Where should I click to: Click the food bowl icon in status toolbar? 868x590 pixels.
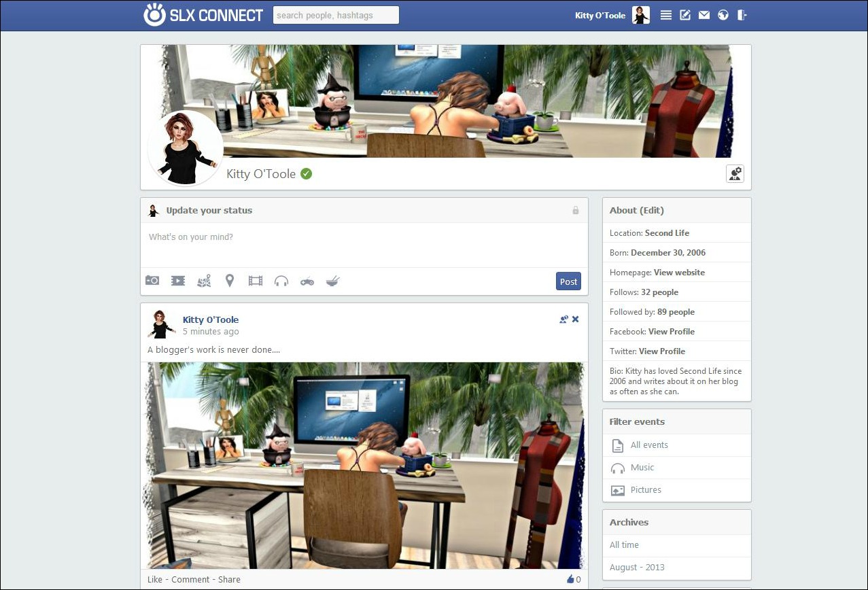point(332,281)
